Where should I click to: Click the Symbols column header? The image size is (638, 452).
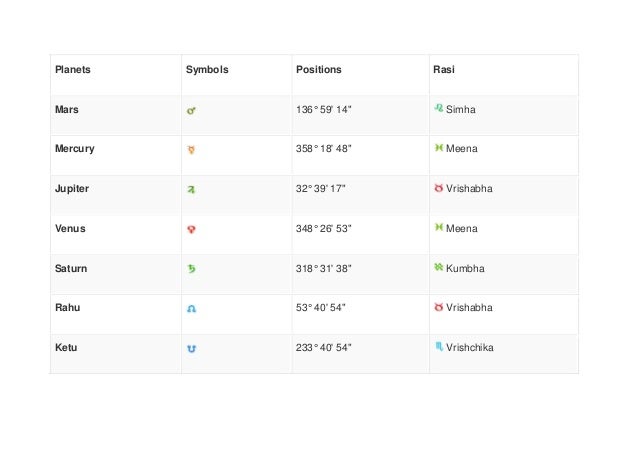click(207, 70)
